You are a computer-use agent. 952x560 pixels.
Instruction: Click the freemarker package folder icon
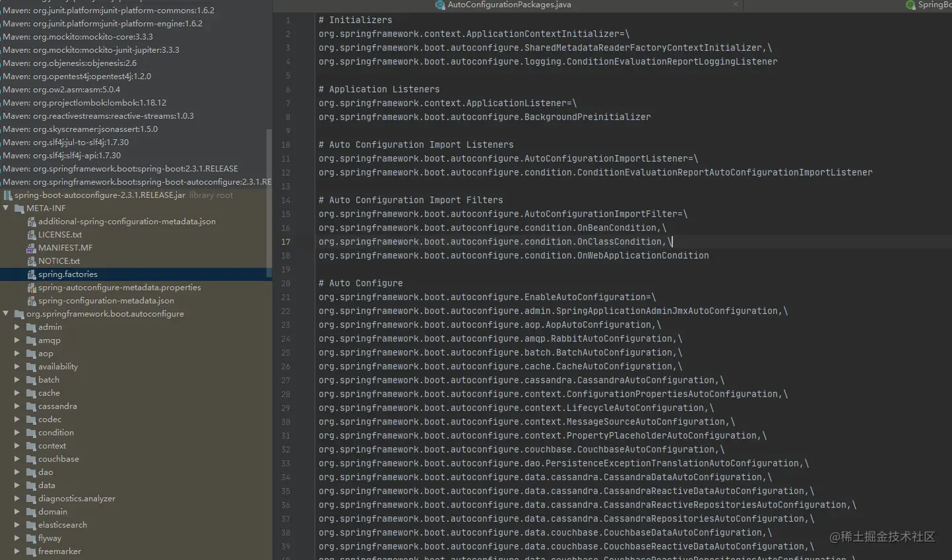pos(31,551)
